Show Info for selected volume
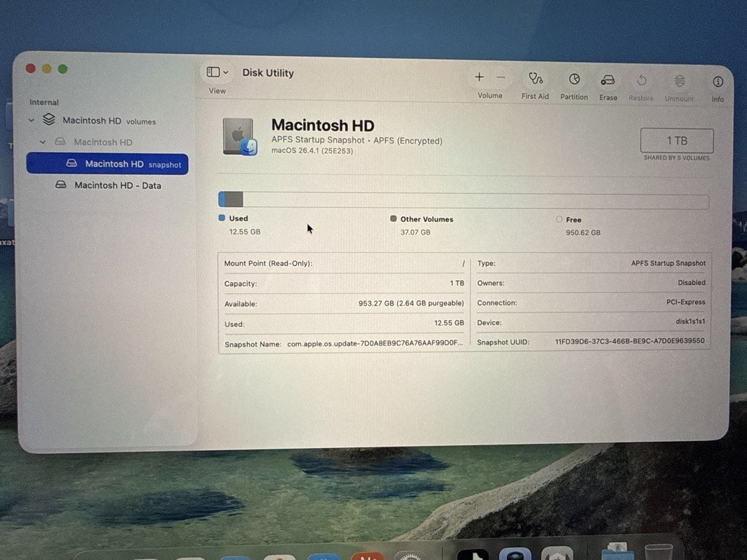747x560 pixels. click(717, 82)
